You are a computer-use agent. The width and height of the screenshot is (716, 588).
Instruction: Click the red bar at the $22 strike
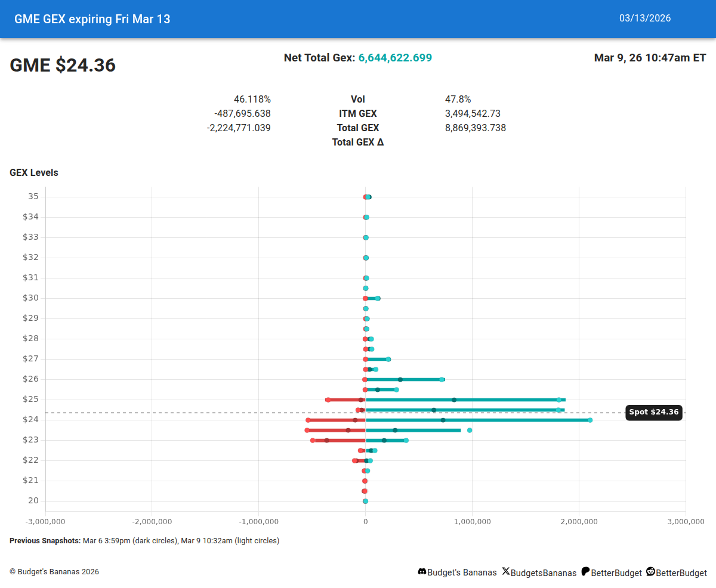coord(360,460)
